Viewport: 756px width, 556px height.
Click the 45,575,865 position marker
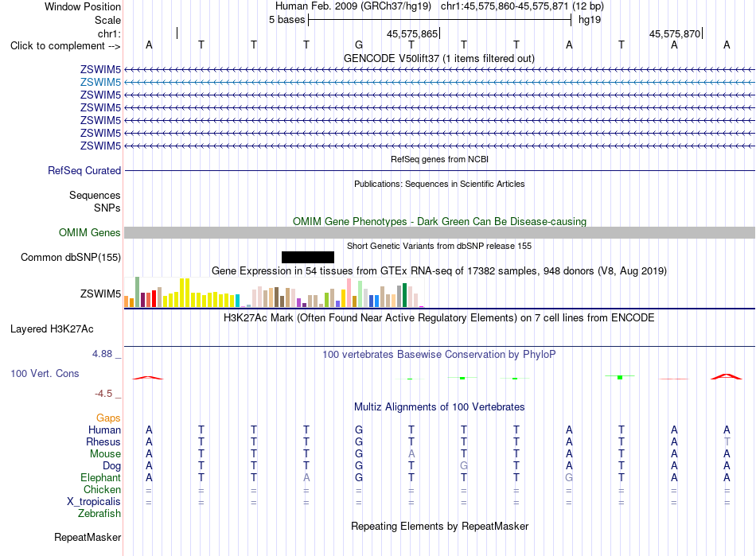click(412, 33)
